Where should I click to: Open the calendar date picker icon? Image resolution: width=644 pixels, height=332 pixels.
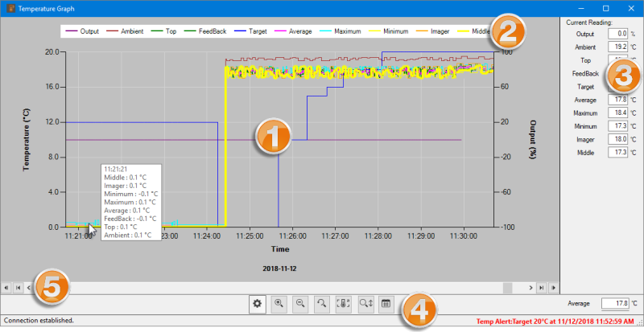386,304
